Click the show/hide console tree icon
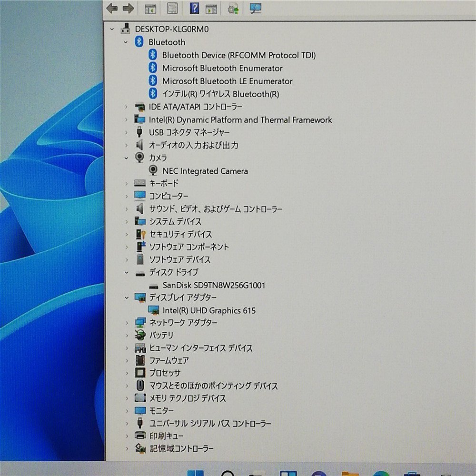Image resolution: width=476 pixels, height=476 pixels. (x=150, y=9)
